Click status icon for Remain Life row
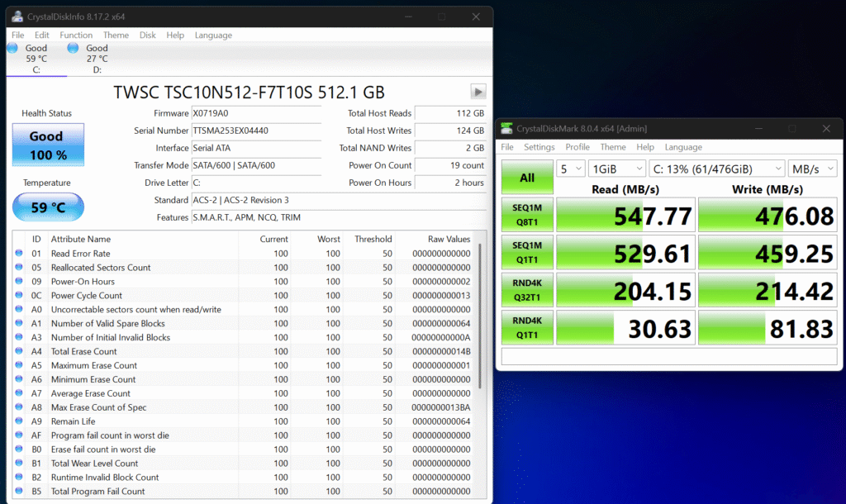The height and width of the screenshot is (504, 846). click(x=19, y=421)
